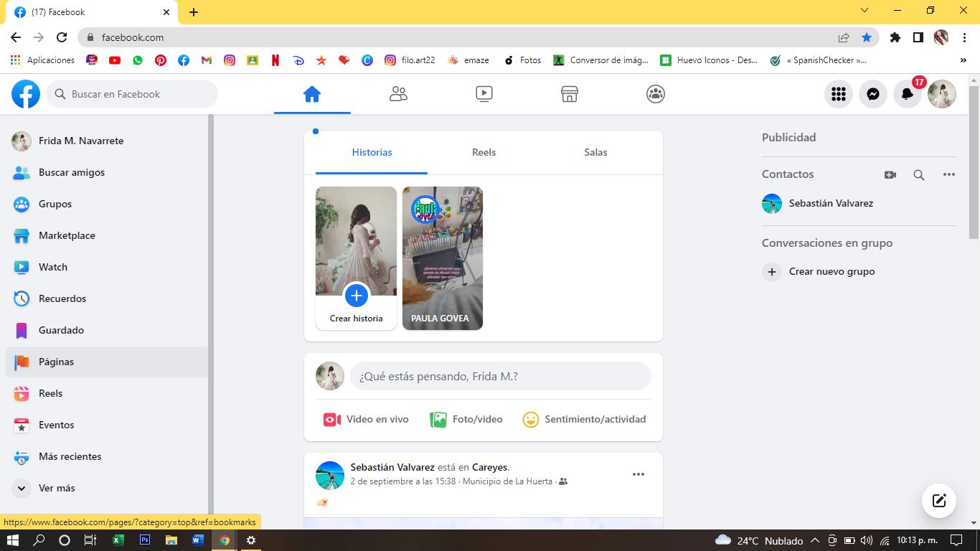Open a new browser tab with plus
980x551 pixels.
194,11
